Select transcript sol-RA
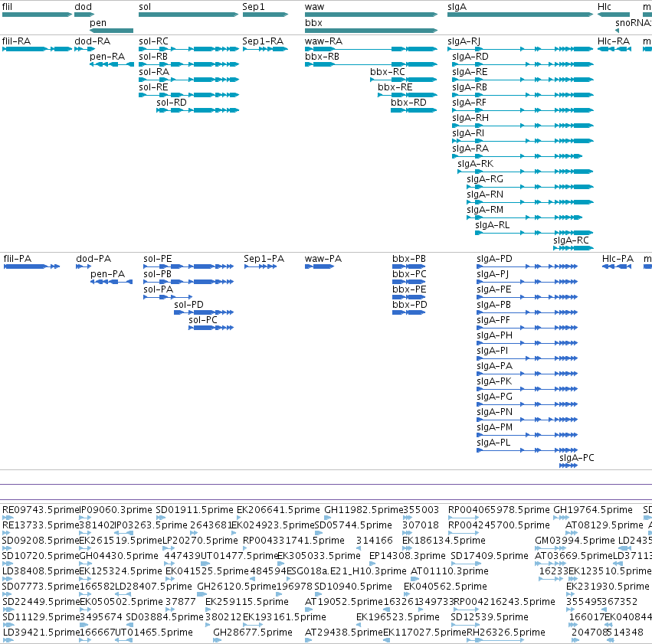The width and height of the screenshot is (652, 644). tap(188, 80)
